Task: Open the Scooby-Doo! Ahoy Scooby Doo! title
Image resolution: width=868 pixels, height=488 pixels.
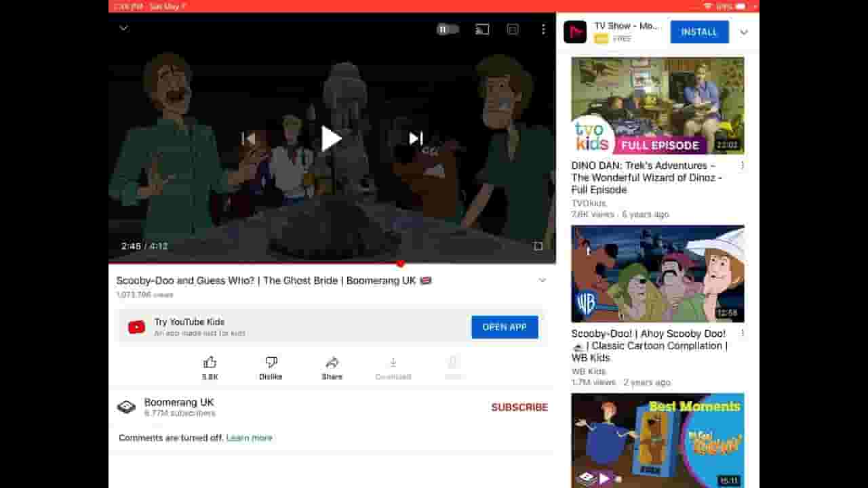Action: pyautogui.click(x=649, y=346)
